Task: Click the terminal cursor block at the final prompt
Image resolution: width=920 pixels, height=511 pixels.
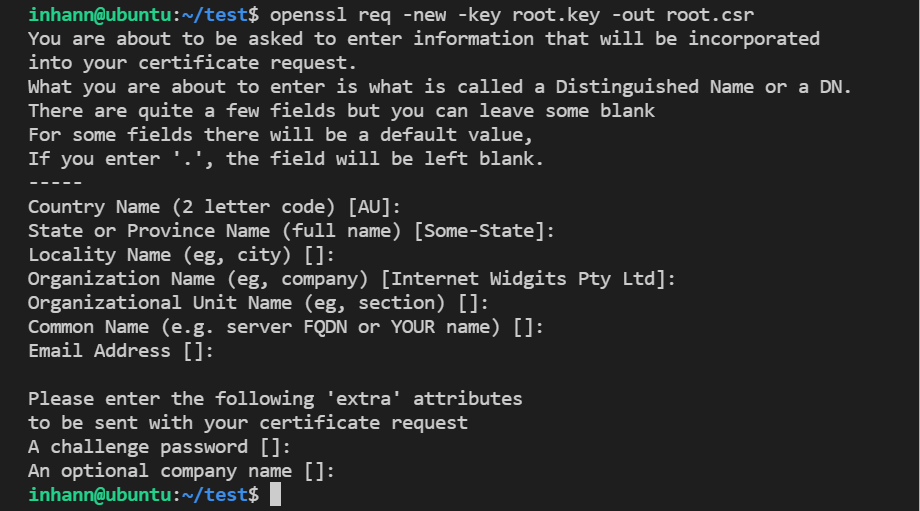Action: pos(275,494)
